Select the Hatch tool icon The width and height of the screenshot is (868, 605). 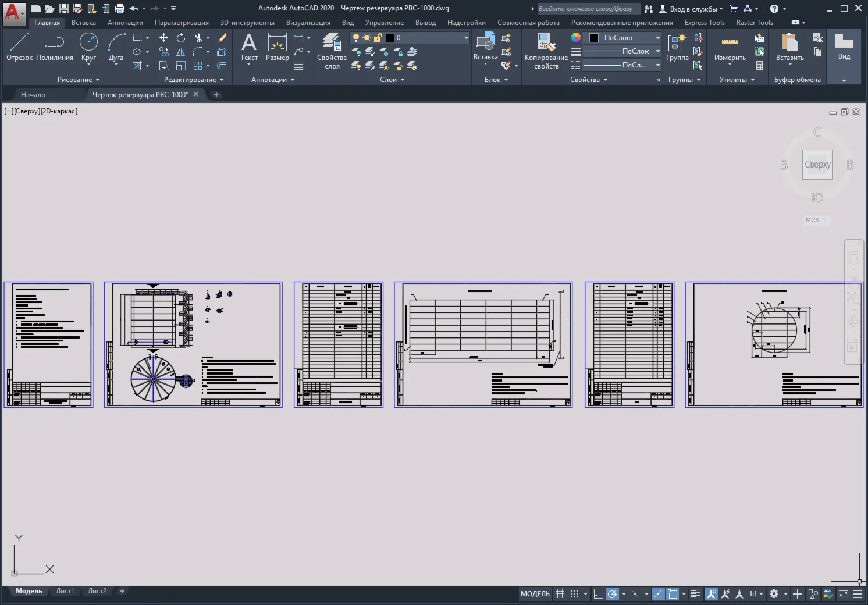click(x=137, y=66)
